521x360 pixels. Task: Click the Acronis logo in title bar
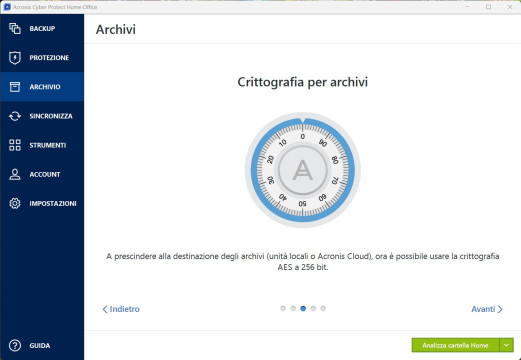click(x=7, y=7)
